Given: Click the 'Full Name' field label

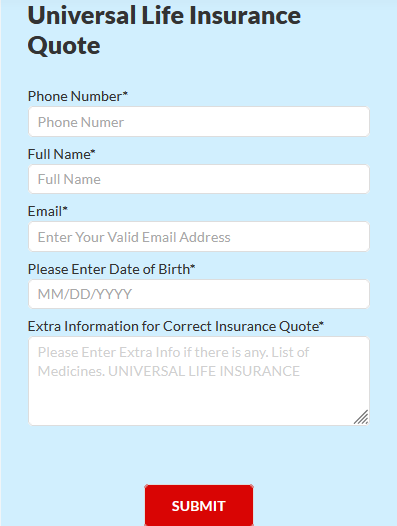Looking at the screenshot, I should click(x=59, y=154).
